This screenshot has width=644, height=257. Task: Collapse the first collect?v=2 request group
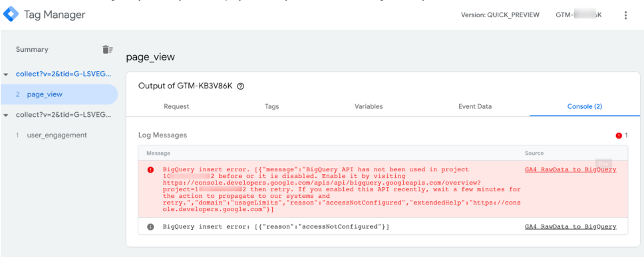click(6, 74)
